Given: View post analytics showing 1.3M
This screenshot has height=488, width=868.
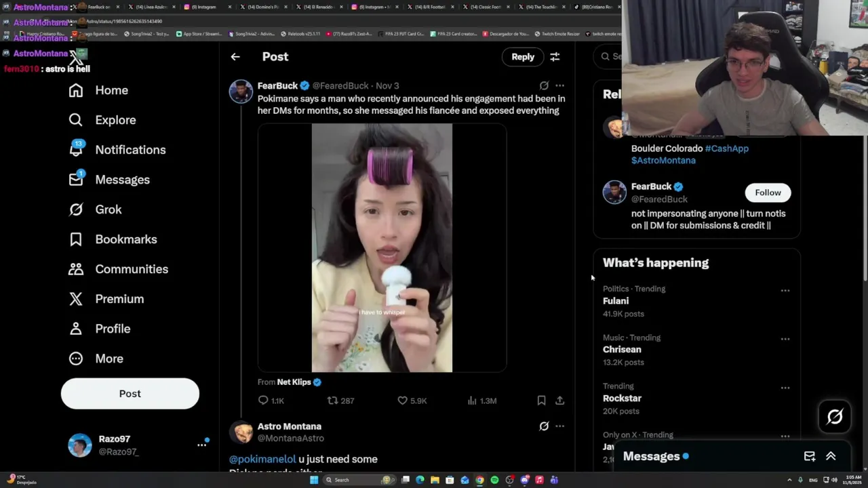Looking at the screenshot, I should [472, 401].
